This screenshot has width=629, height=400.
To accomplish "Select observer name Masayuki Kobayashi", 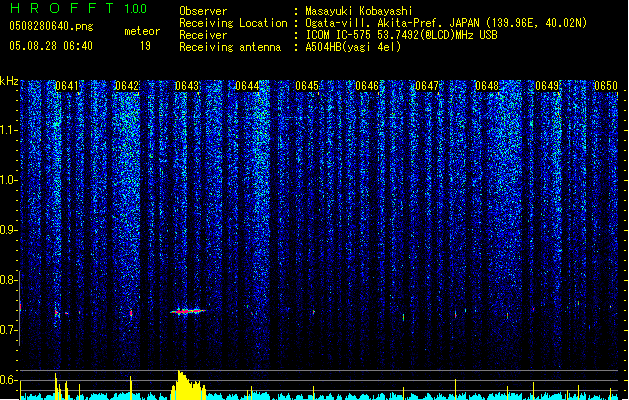I will [359, 11].
